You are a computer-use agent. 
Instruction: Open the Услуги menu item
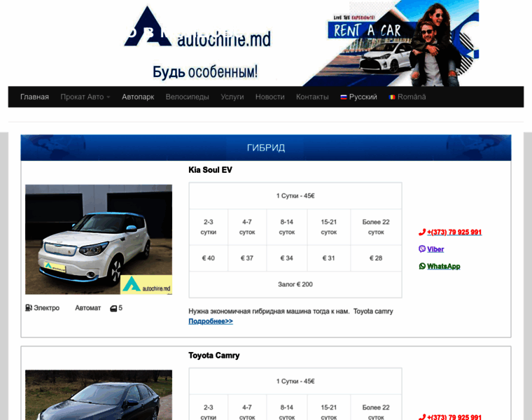point(232,97)
